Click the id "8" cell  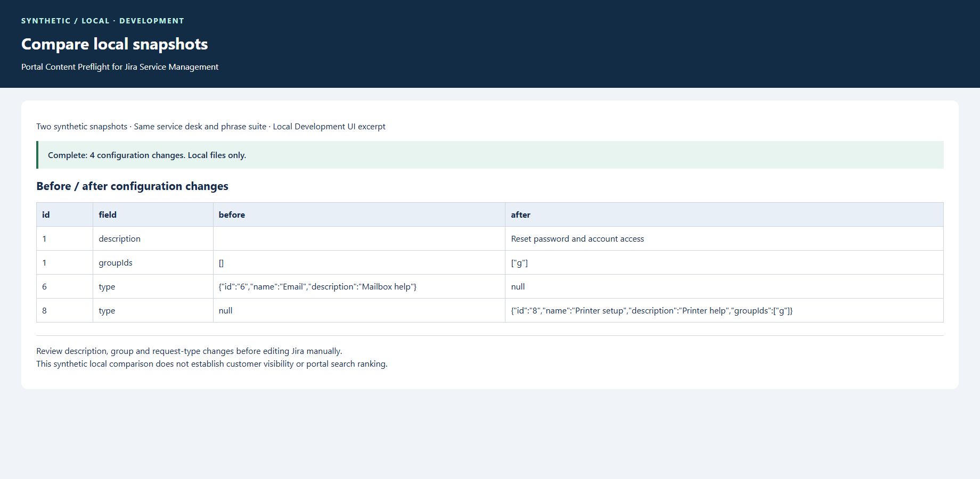(64, 310)
